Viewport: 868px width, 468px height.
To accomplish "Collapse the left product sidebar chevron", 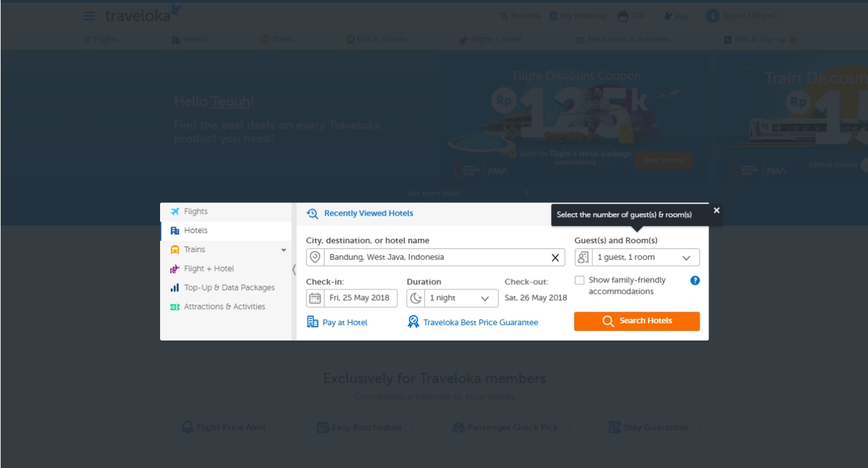I will pyautogui.click(x=294, y=270).
